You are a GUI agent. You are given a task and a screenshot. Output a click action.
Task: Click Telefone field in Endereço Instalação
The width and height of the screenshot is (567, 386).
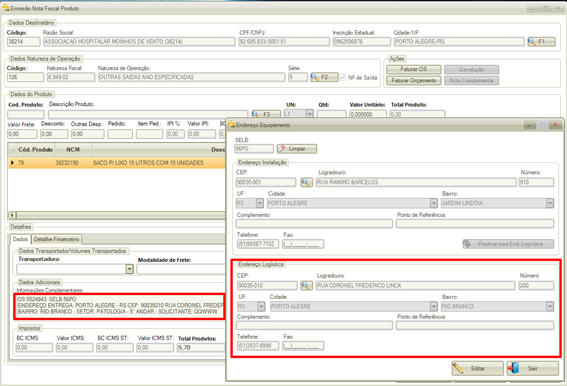(x=258, y=244)
